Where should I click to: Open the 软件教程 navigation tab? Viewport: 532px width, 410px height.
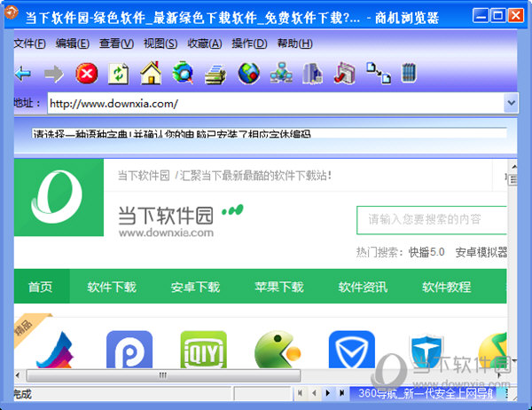[447, 287]
